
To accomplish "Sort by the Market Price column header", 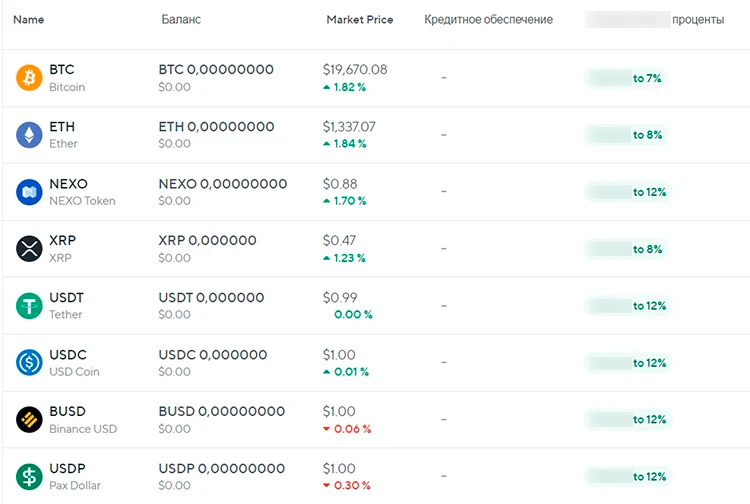I will coord(359,20).
